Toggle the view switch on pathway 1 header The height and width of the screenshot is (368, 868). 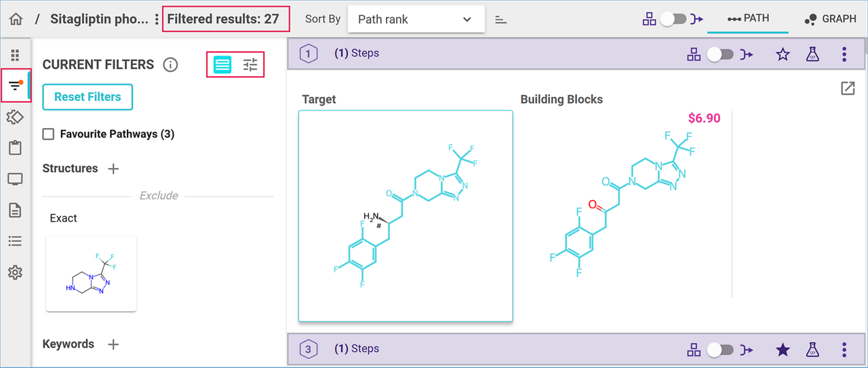(719, 54)
